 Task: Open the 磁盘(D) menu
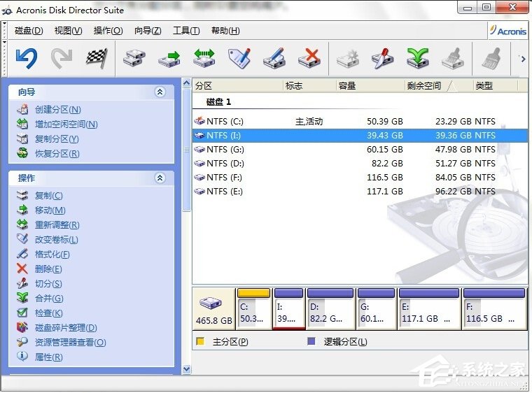tap(29, 31)
